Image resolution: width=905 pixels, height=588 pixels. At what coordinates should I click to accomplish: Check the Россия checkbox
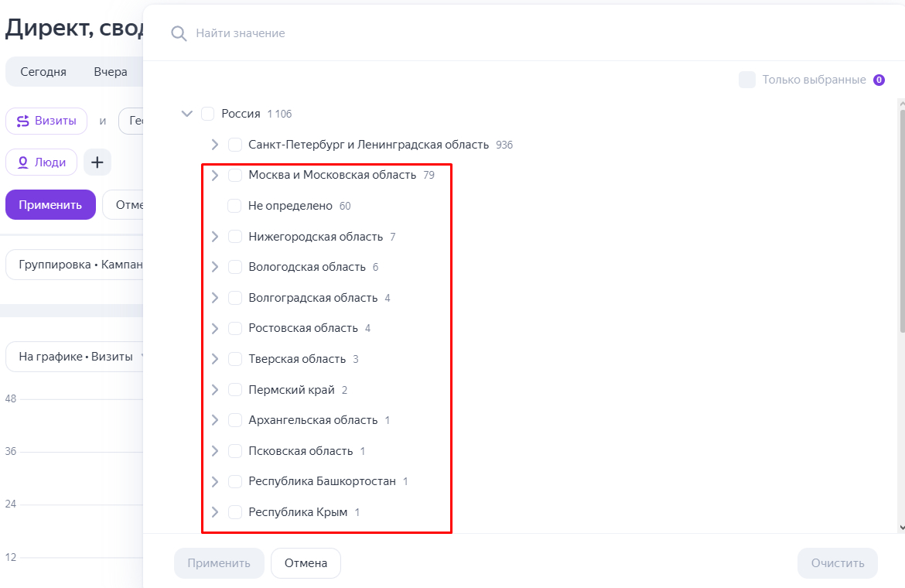coord(207,114)
